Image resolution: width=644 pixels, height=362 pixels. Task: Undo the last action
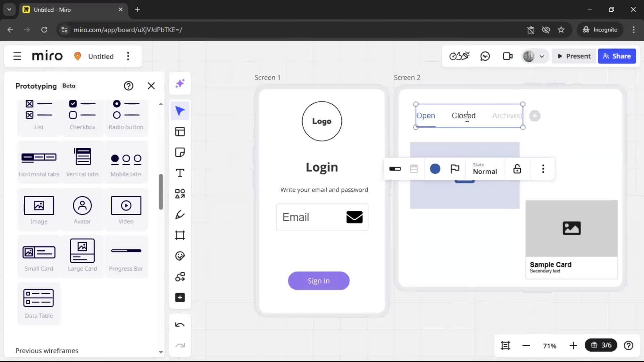point(180,325)
